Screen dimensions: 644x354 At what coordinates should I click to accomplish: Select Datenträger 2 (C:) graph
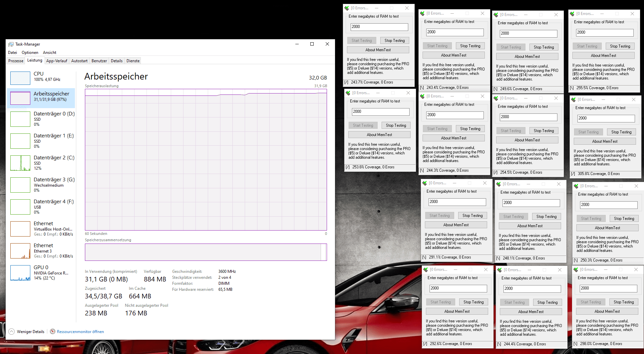[20, 163]
